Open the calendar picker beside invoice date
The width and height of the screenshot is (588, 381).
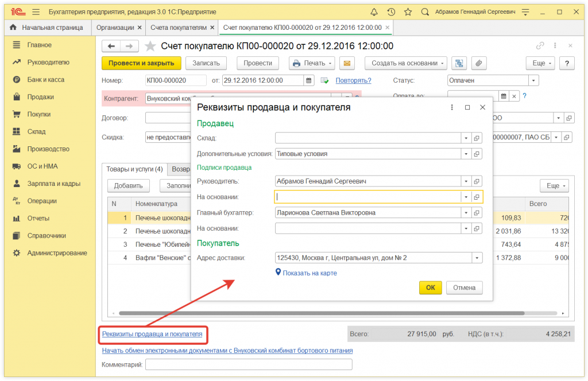pos(309,80)
